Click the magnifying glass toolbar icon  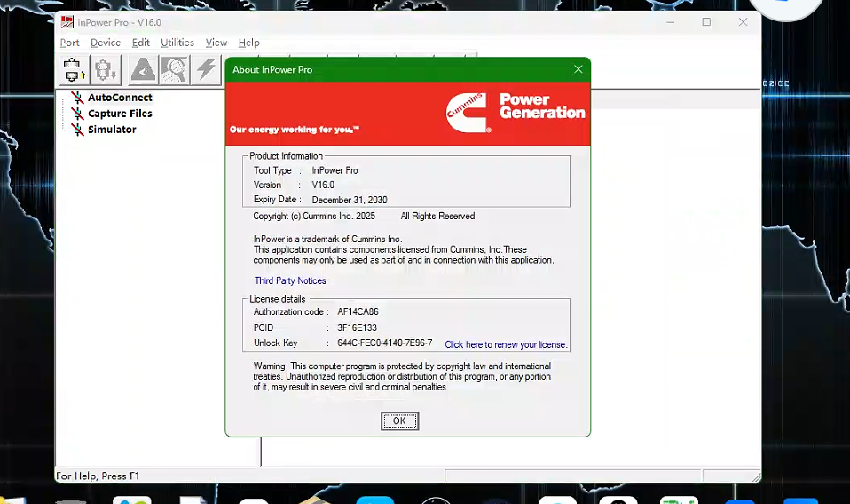tap(175, 69)
